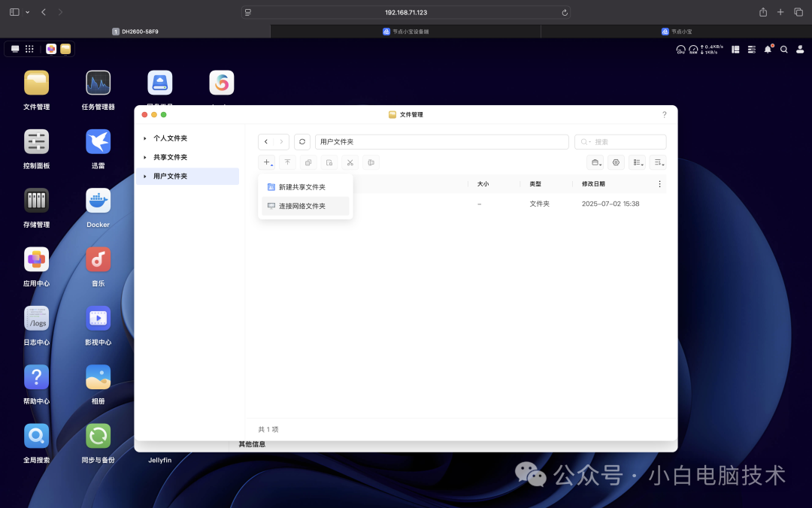Open 帮助中心 desktop icon
Image resolution: width=812 pixels, height=508 pixels.
(x=36, y=377)
